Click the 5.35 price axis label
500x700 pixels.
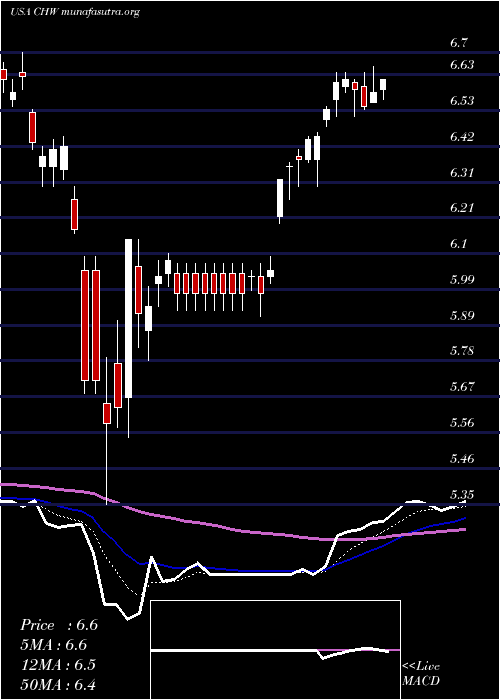click(462, 494)
